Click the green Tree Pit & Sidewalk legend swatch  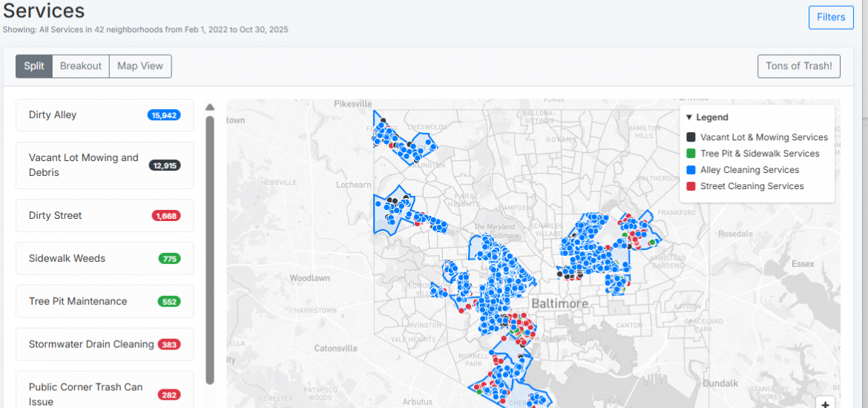tap(691, 154)
